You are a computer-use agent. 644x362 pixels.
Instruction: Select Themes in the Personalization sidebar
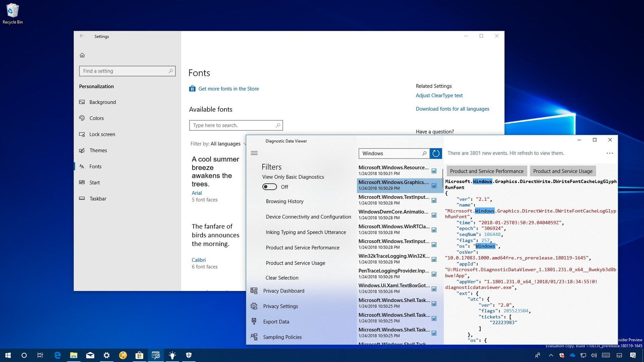click(x=98, y=150)
